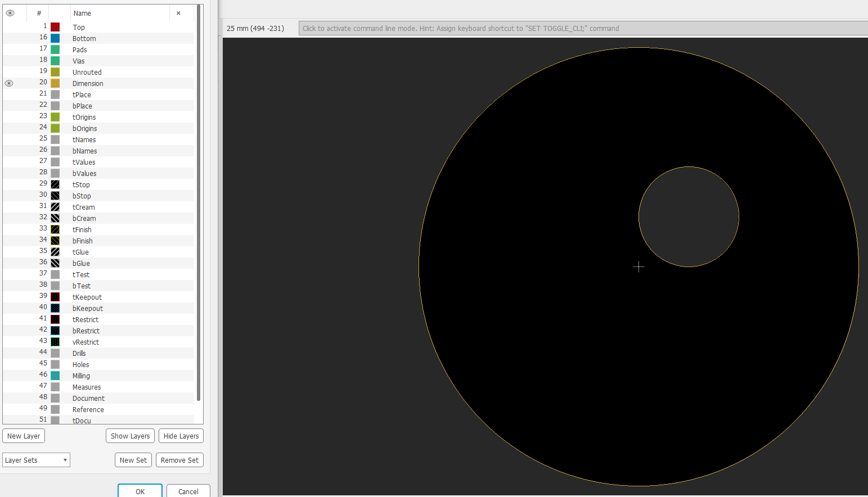This screenshot has width=868, height=497.
Task: Select the Top layer red color swatch
Action: (x=55, y=26)
